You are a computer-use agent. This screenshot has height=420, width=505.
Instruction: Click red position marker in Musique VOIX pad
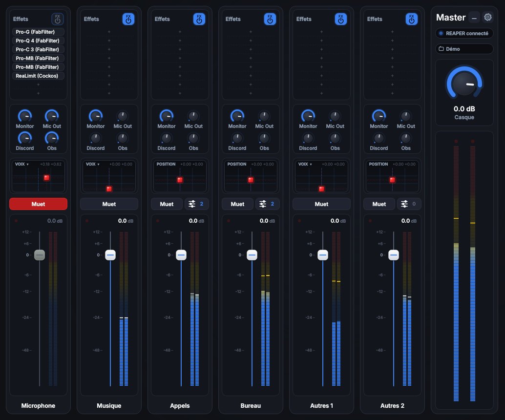(x=109, y=189)
